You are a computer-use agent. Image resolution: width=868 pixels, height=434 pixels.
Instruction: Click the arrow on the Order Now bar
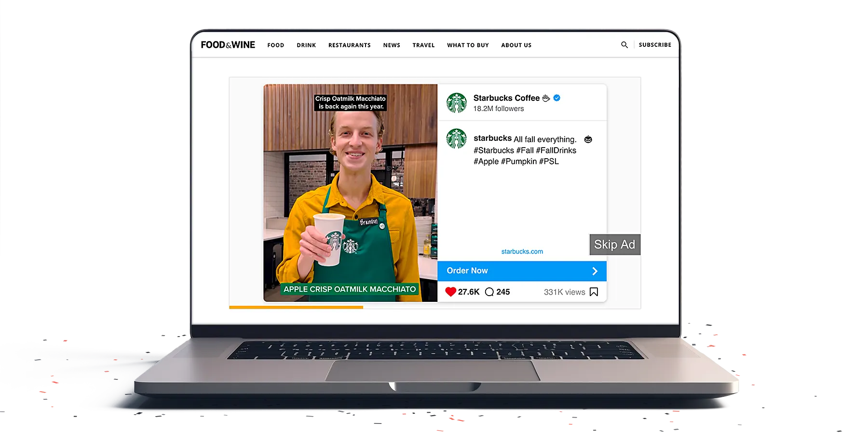tap(595, 271)
